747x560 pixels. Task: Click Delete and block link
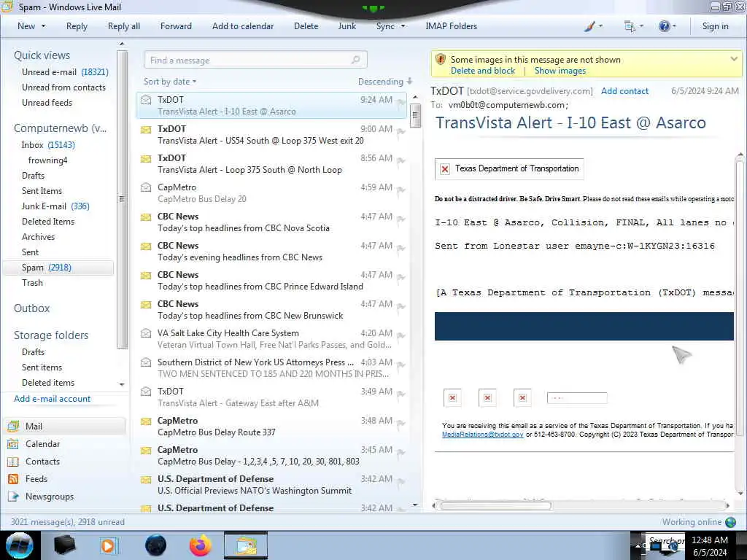pyautogui.click(x=483, y=71)
